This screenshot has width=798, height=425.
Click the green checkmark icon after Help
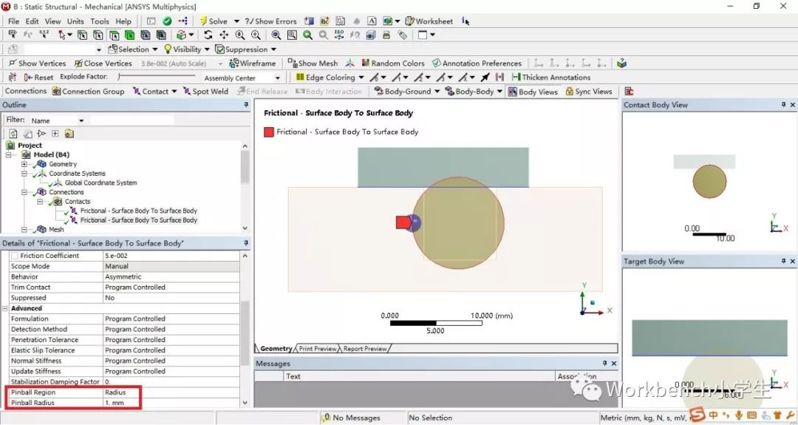tap(167, 21)
